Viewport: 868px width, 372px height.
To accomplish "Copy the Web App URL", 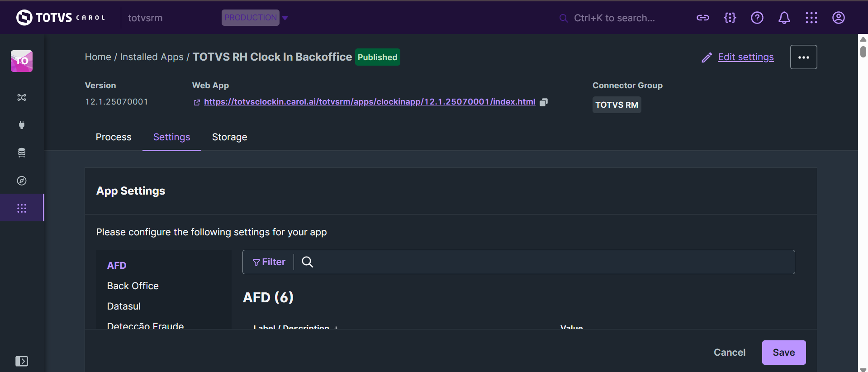I will coord(544,102).
